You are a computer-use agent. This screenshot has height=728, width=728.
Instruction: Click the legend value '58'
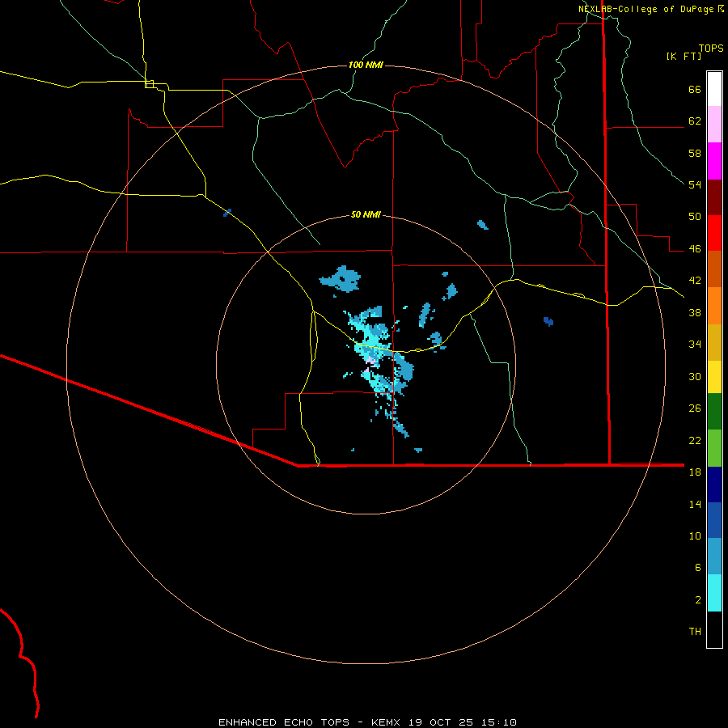tap(695, 153)
